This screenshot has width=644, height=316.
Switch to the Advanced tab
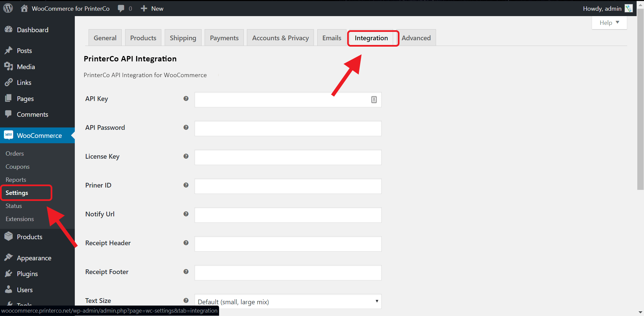(416, 38)
